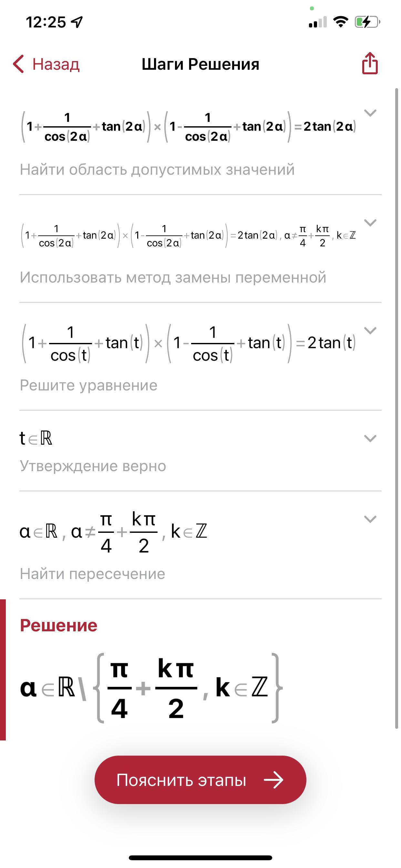Select the Использовать метод замены переменной step
Screen dimensions: 401x868
click(173, 277)
